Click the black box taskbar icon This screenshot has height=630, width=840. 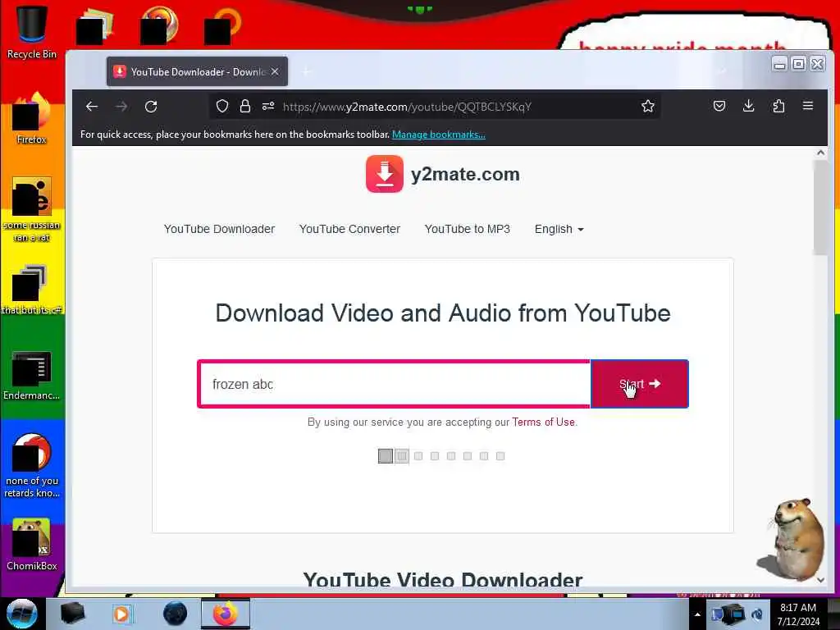pos(72,614)
